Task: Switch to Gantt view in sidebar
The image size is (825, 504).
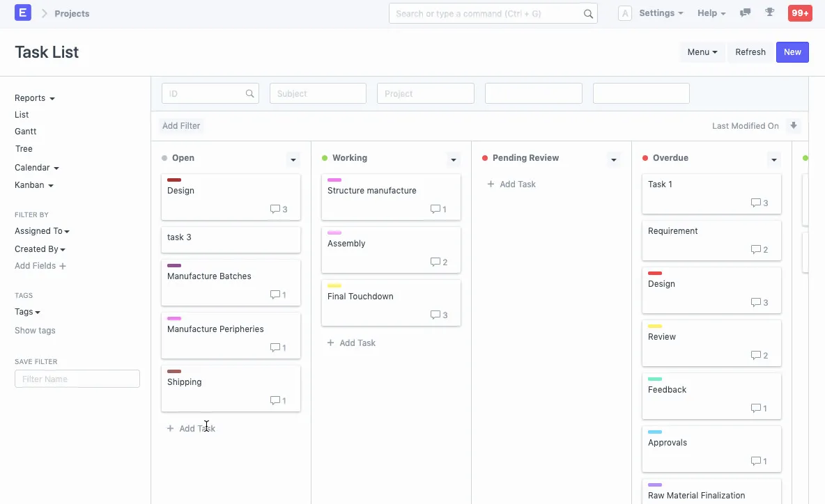Action: (26, 132)
